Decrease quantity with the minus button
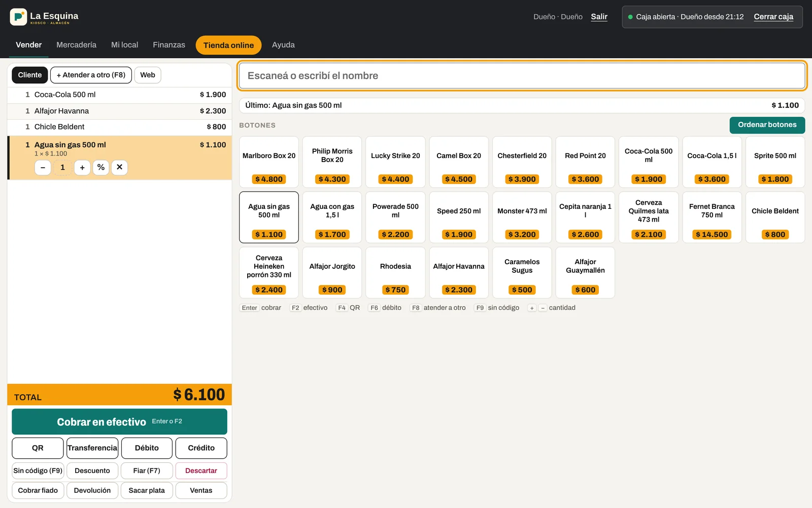 (x=43, y=167)
